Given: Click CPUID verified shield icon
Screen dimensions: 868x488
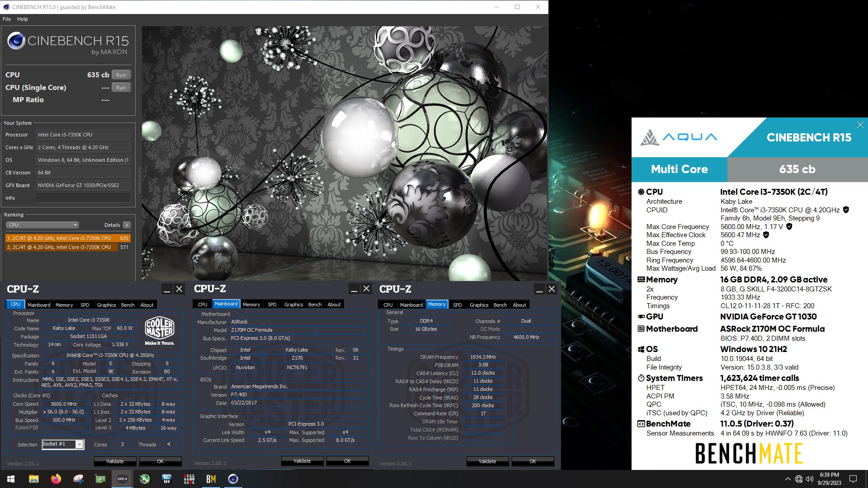Looking at the screenshot, I should coord(846,210).
